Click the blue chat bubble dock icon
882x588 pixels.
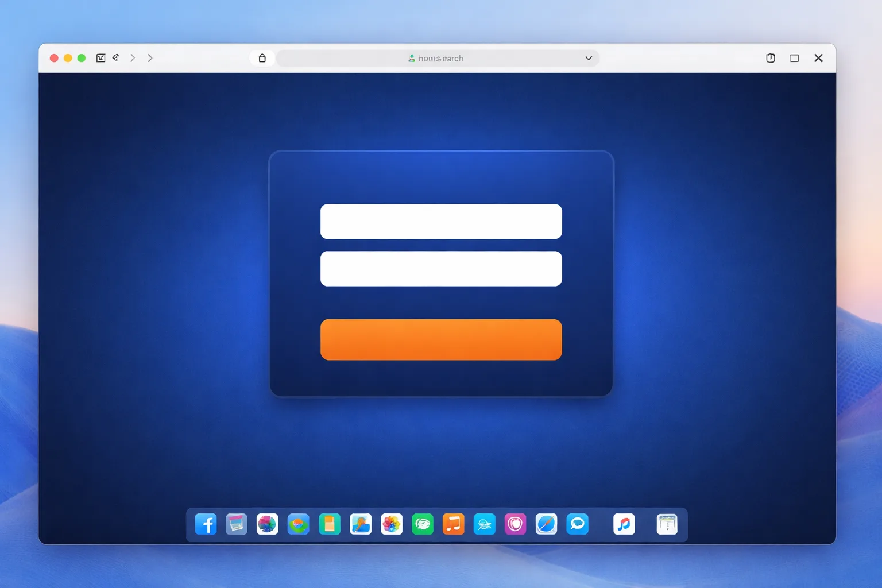tap(577, 524)
